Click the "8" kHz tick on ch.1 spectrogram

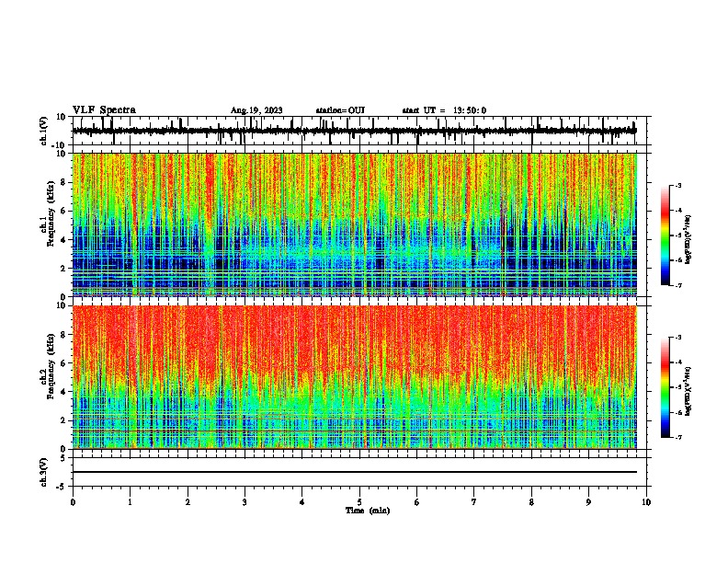(63, 182)
